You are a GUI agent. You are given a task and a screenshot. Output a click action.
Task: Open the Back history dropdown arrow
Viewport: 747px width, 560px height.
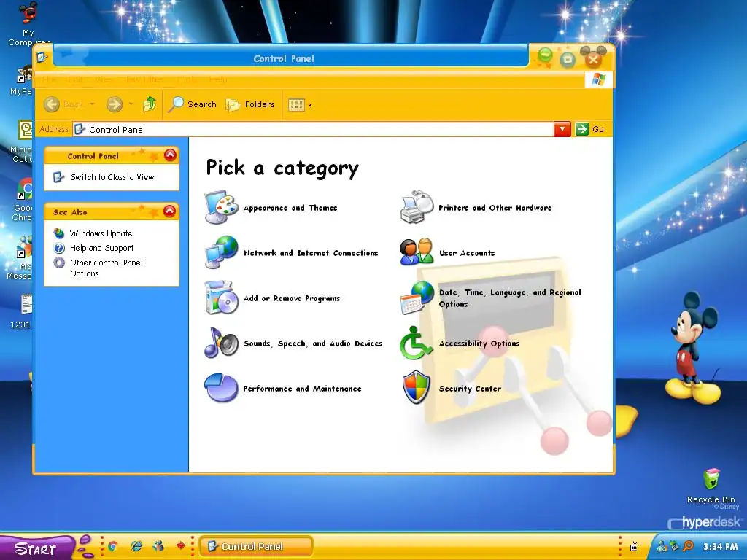92,104
